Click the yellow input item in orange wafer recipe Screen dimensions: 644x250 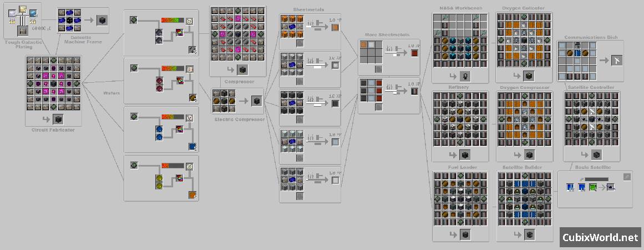[x=159, y=178]
